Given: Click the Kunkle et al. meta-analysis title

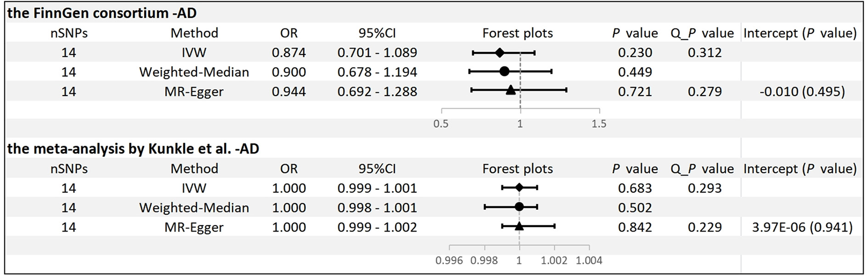Looking at the screenshot, I should pyautogui.click(x=133, y=149).
